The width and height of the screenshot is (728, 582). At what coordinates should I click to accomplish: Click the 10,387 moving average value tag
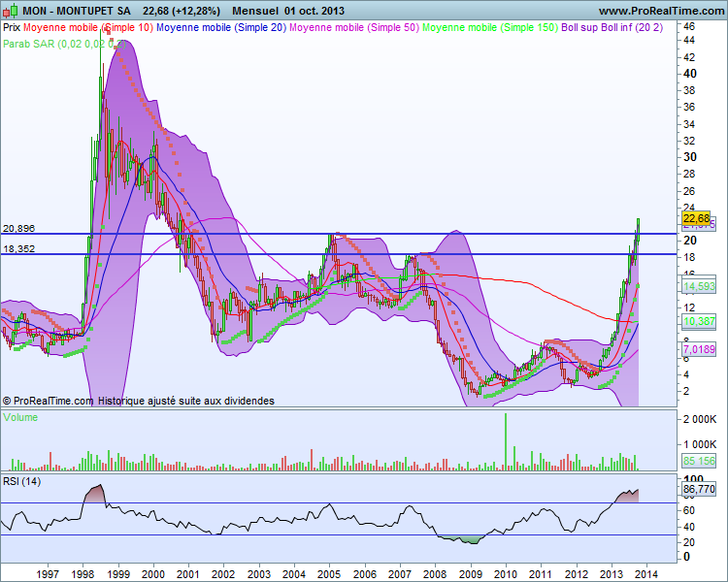click(699, 321)
